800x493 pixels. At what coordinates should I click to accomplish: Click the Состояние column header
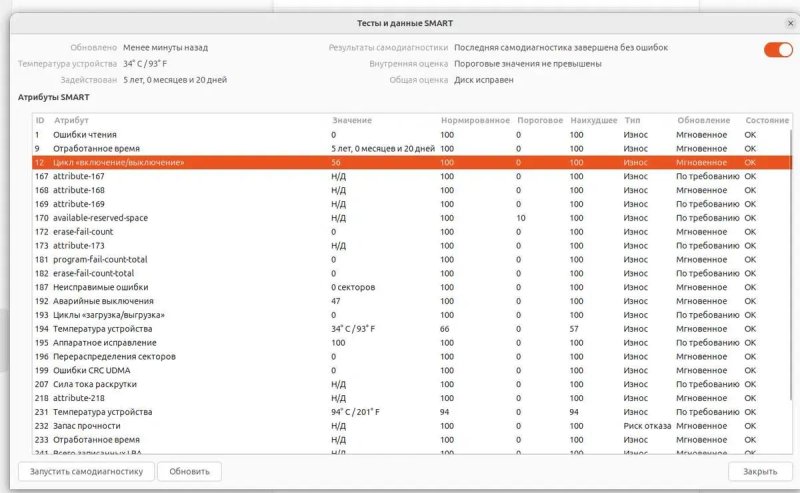(767, 120)
